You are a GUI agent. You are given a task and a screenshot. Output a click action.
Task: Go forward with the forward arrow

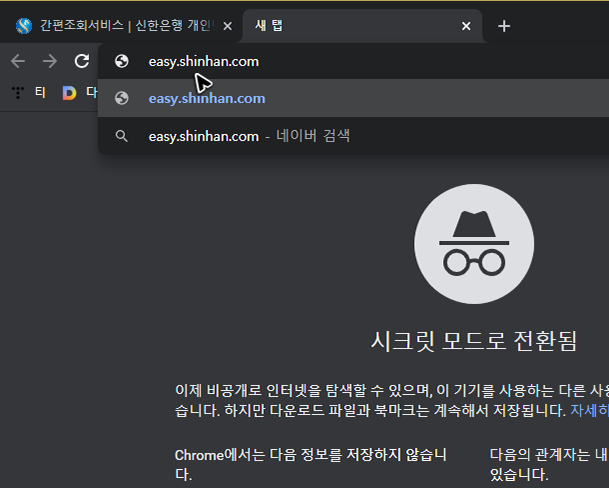[50, 61]
